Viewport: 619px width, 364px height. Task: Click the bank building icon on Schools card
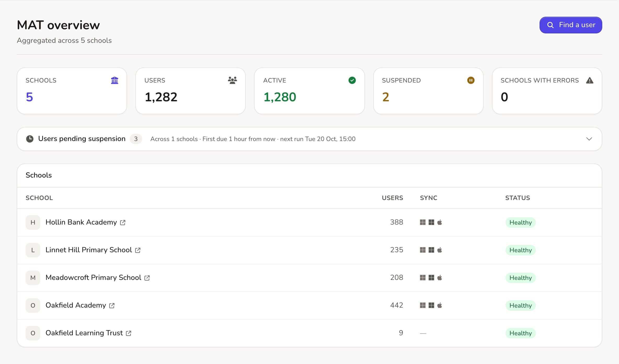point(114,80)
